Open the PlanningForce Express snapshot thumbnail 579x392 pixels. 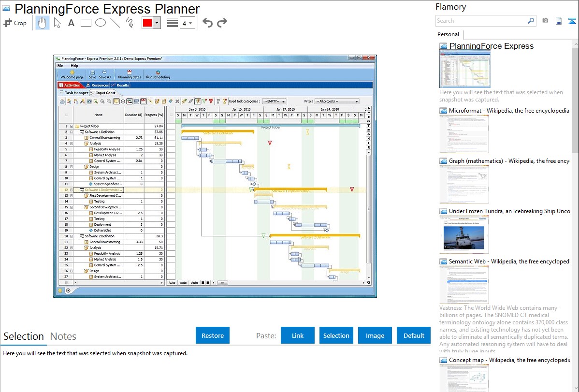click(465, 70)
